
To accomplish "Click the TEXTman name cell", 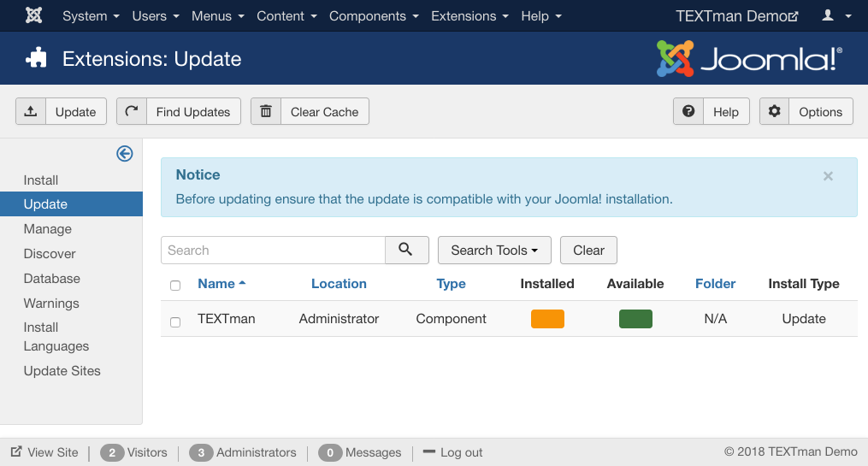I will (x=227, y=319).
